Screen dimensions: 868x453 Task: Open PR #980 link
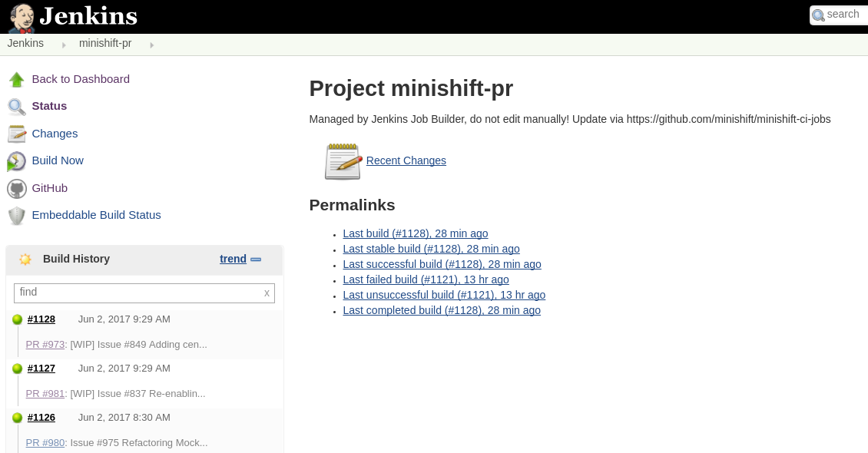45,443
